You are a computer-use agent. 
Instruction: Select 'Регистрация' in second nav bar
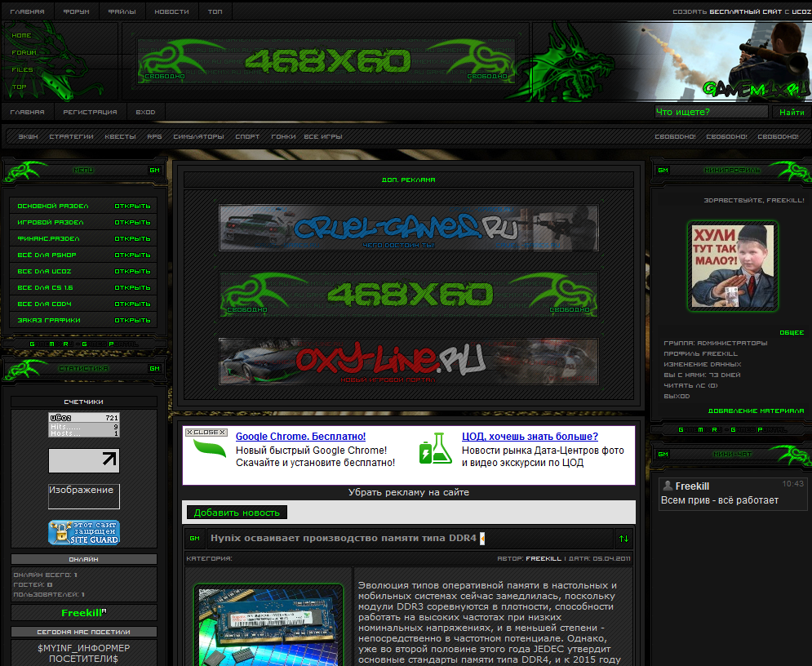tap(90, 112)
